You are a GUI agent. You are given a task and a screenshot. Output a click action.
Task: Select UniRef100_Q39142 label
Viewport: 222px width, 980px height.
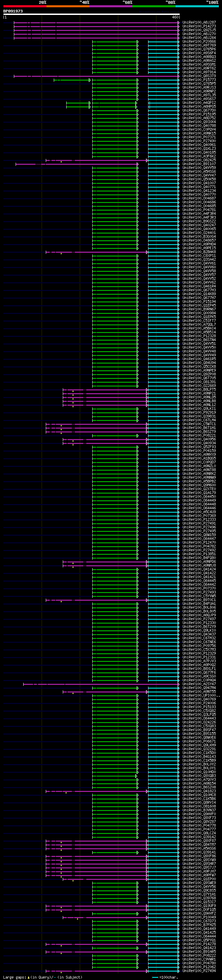tap(199, 837)
